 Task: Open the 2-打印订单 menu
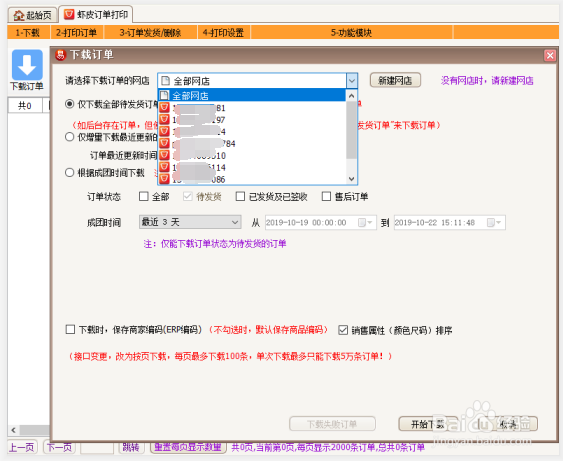pos(76,32)
